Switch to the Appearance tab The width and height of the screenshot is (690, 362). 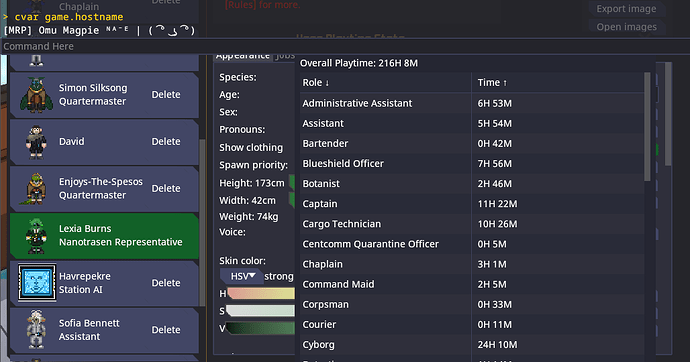point(242,56)
